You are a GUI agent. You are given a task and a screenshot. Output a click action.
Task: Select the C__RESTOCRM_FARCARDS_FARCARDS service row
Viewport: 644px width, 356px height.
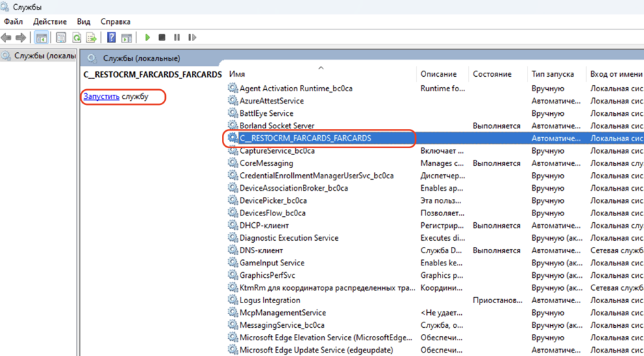(x=305, y=138)
